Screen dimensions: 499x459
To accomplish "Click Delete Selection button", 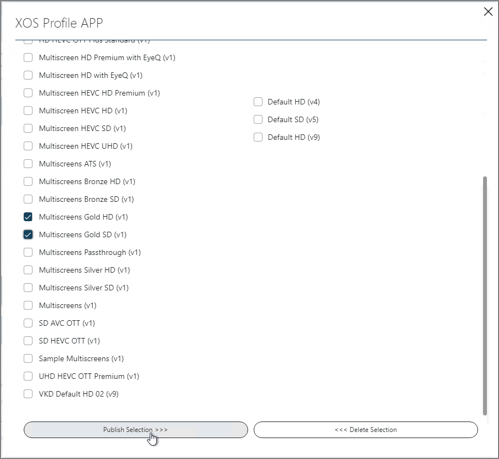I will coord(366,430).
